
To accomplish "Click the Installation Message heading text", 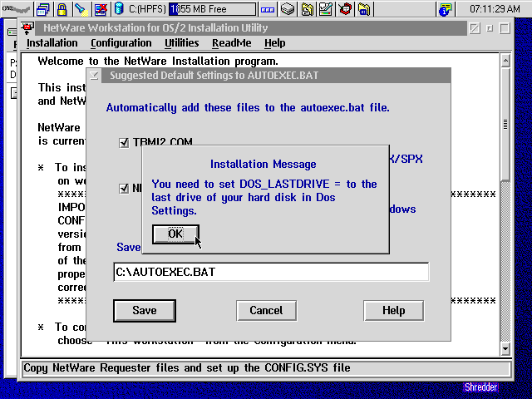I will [x=264, y=165].
